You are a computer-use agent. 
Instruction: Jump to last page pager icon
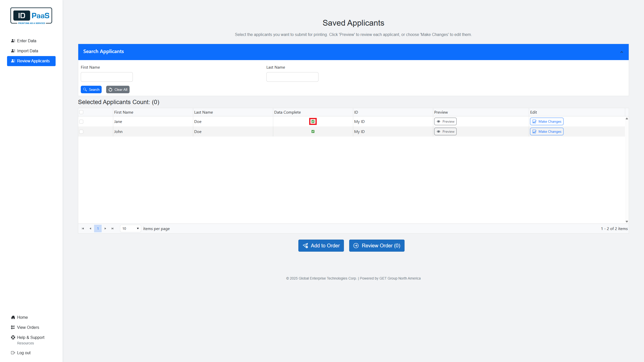pyautogui.click(x=112, y=229)
